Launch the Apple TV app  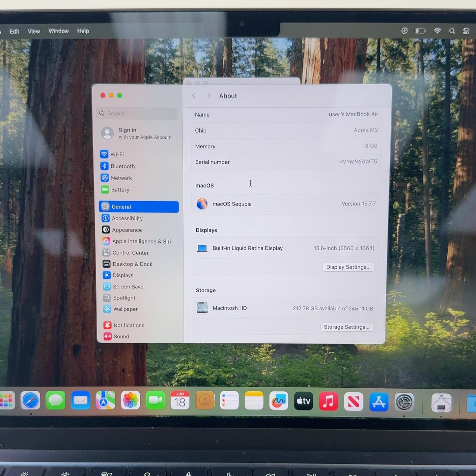pos(303,401)
